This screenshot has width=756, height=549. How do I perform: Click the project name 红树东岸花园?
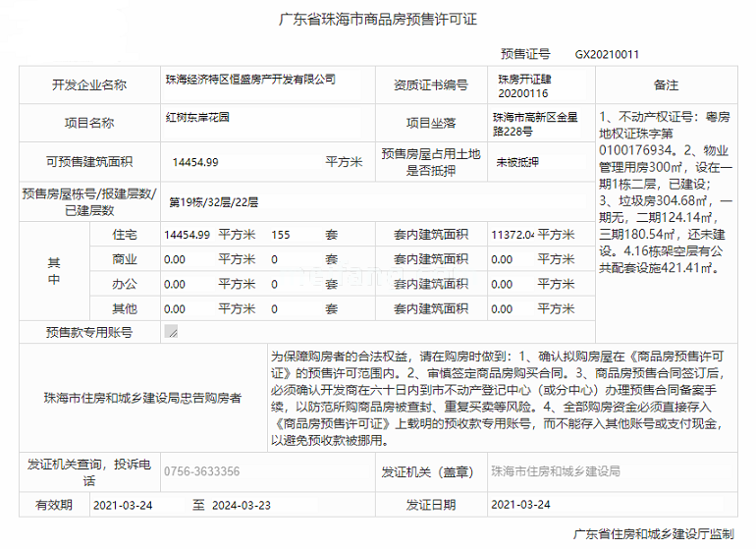coord(198,117)
